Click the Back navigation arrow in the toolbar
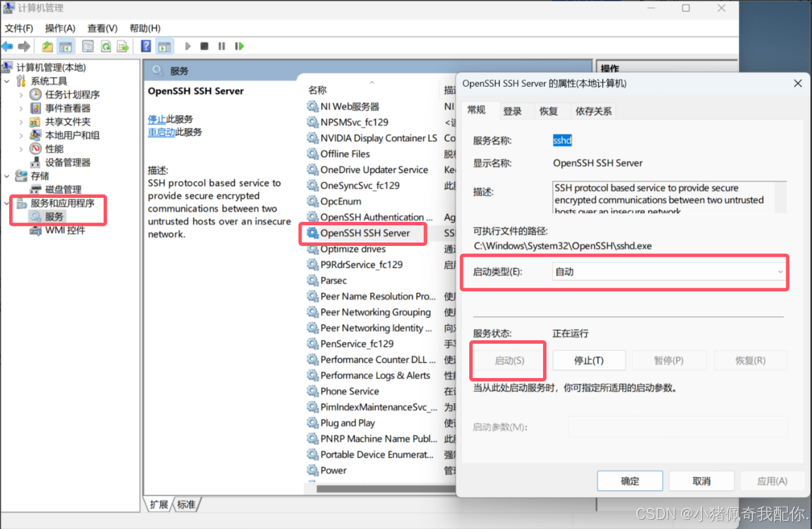This screenshot has width=812, height=529. (x=7, y=46)
